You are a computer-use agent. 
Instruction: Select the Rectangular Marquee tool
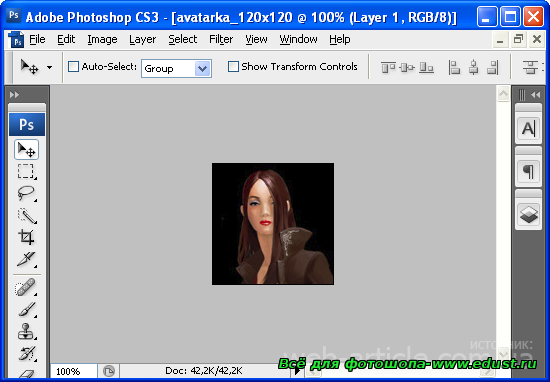[x=26, y=172]
